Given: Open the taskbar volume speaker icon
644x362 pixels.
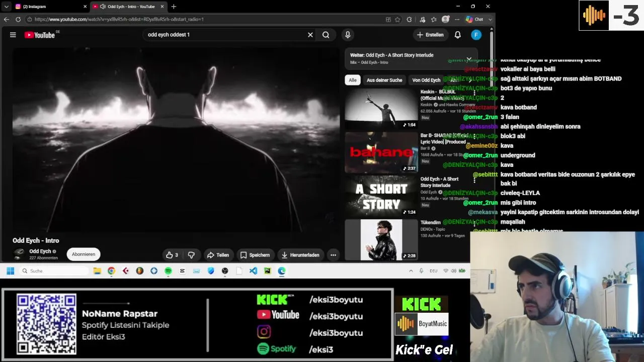Looking at the screenshot, I should 453,271.
